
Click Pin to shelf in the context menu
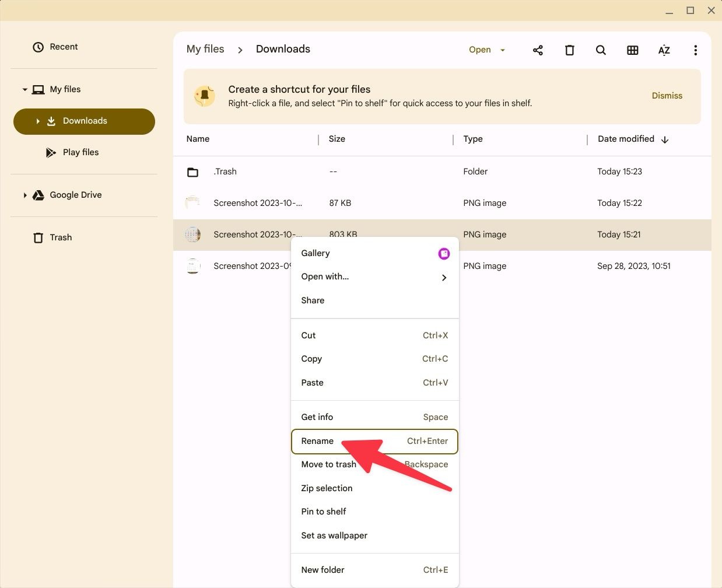324,512
